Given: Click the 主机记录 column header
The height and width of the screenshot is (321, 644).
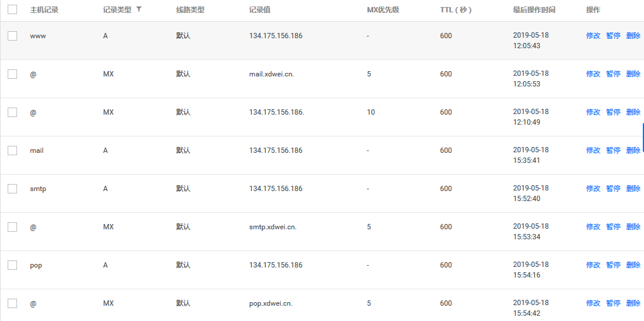Looking at the screenshot, I should [x=44, y=10].
